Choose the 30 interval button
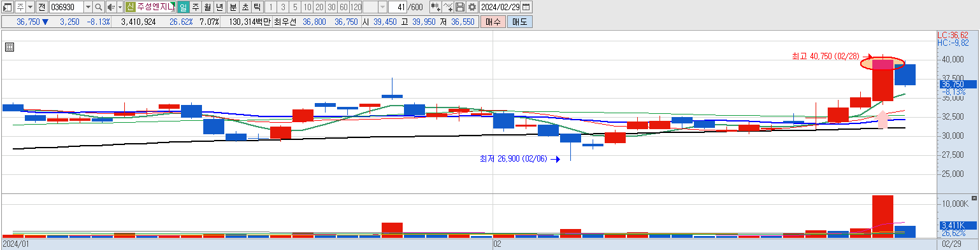Viewport: 980px width, 250px height. 331,8
